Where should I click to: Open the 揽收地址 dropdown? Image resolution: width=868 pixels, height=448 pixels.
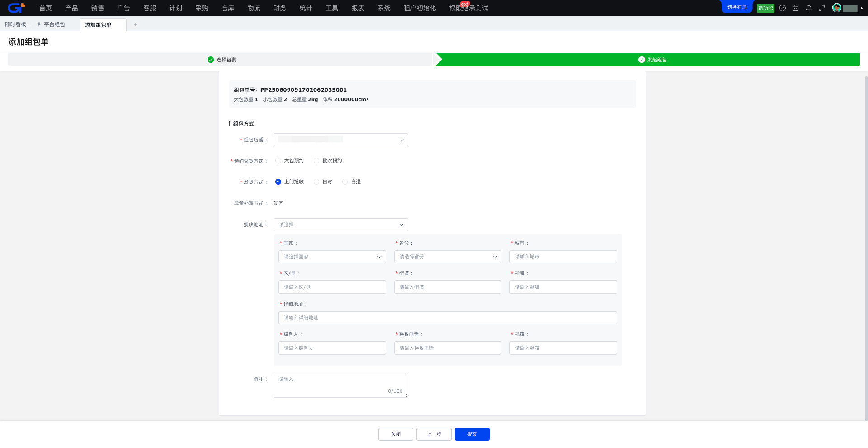click(x=341, y=225)
